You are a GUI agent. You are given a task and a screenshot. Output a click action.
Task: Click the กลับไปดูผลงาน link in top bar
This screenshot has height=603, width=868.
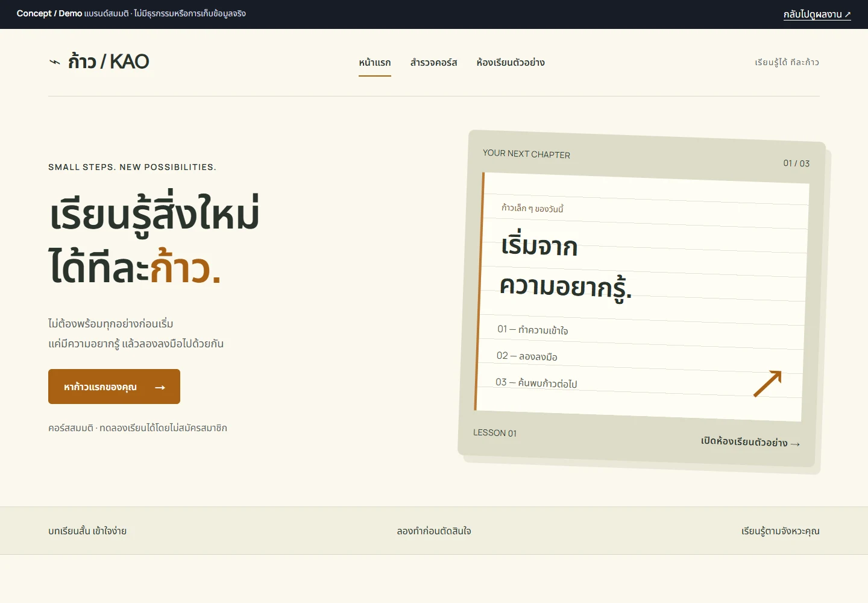pos(817,14)
